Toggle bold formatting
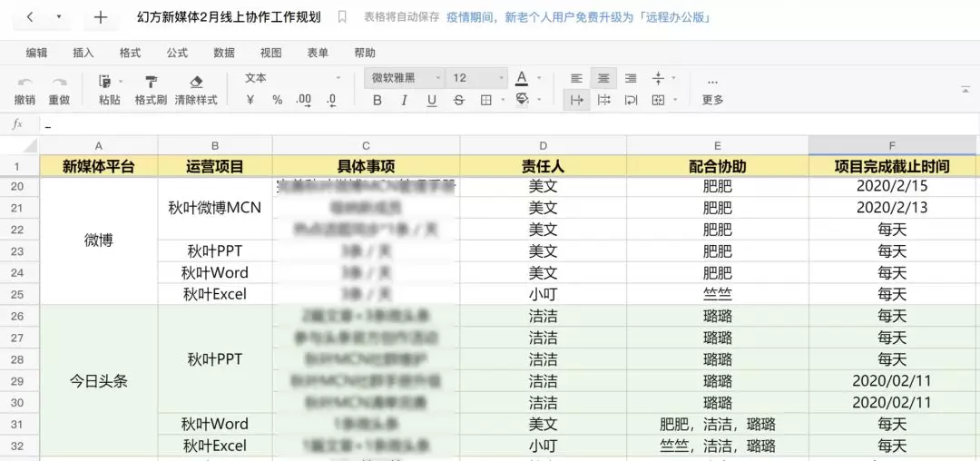980x461 pixels. (x=377, y=100)
